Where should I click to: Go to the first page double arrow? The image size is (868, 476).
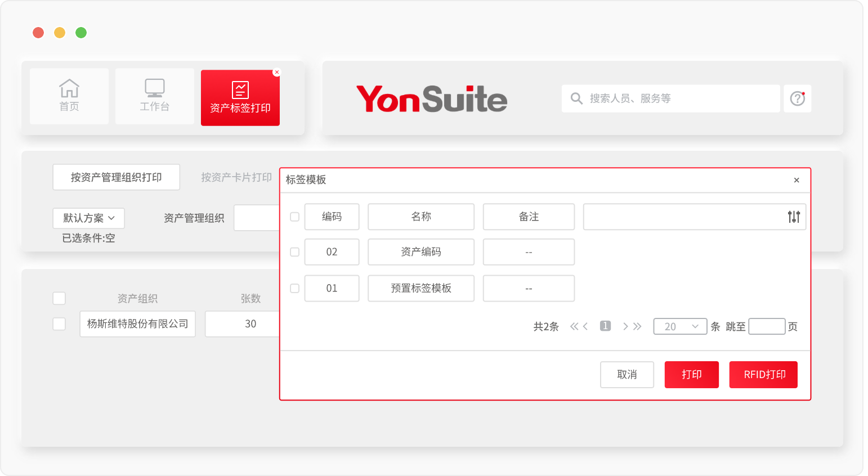pos(574,326)
